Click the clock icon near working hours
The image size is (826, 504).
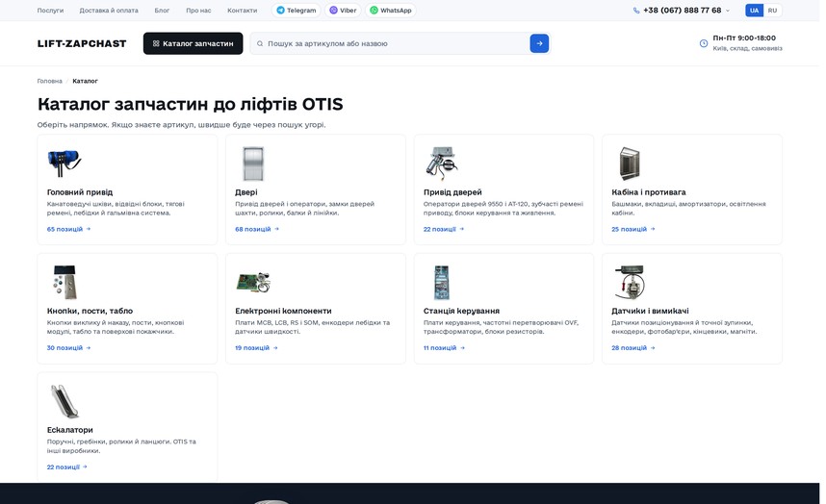coord(704,43)
